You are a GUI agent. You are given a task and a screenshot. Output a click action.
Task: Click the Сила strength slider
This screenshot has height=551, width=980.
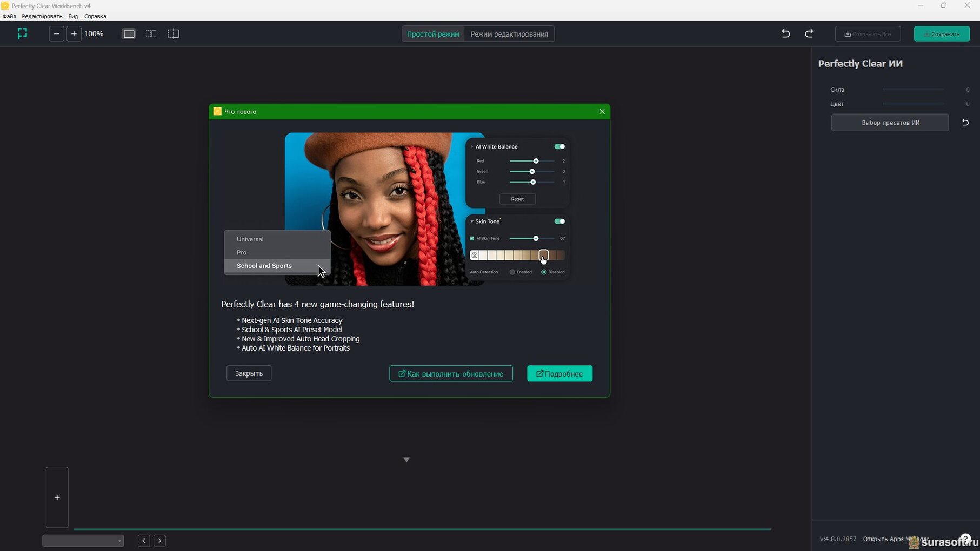tap(913, 89)
